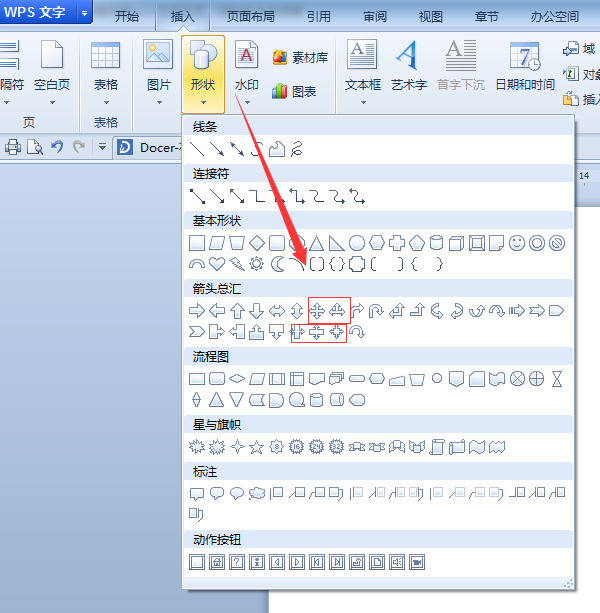Open the 视图 tab
The height and width of the screenshot is (613, 600).
430,16
